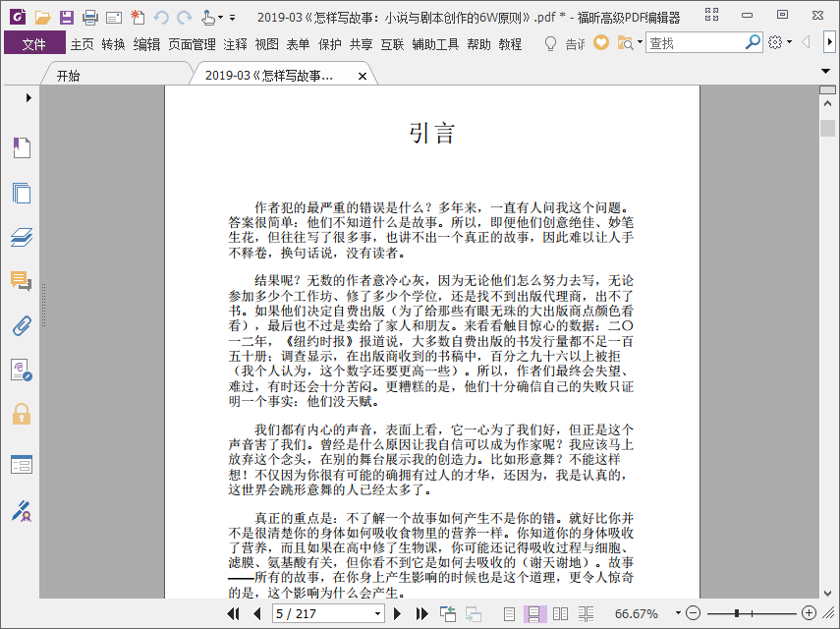Open the page thumbnails panel icon
This screenshot has width=840, height=629.
click(x=22, y=193)
